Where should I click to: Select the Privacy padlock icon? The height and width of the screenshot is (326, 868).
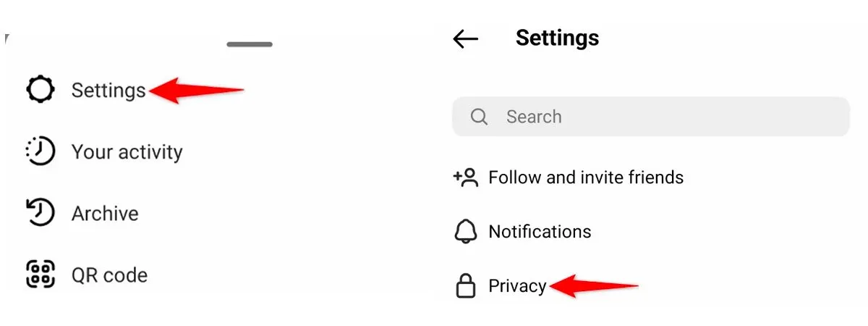[x=466, y=286]
